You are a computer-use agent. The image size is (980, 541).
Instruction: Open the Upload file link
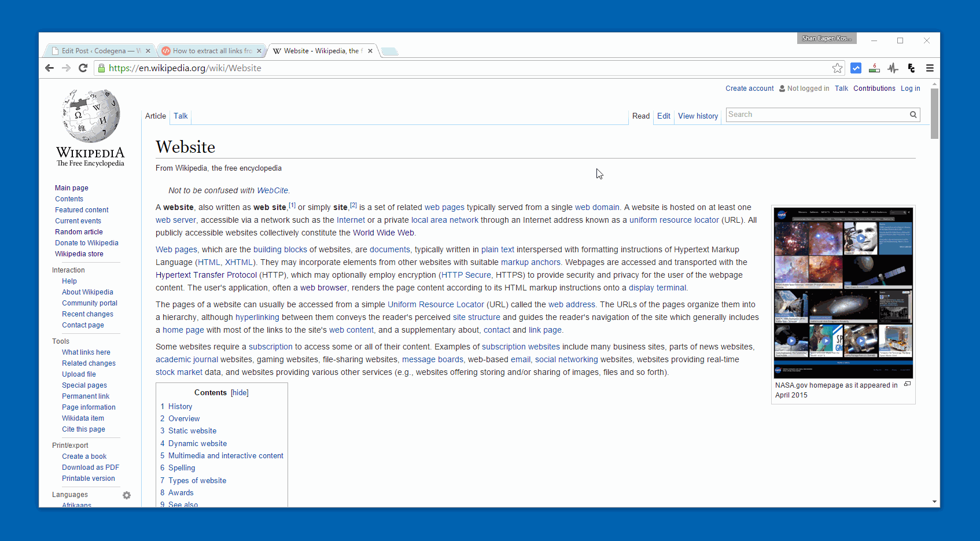[79, 374]
